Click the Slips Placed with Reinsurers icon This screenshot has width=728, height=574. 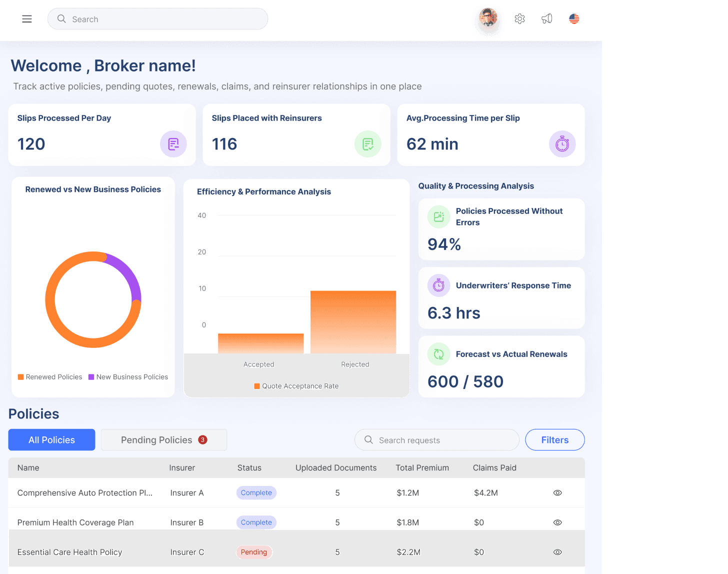368,144
